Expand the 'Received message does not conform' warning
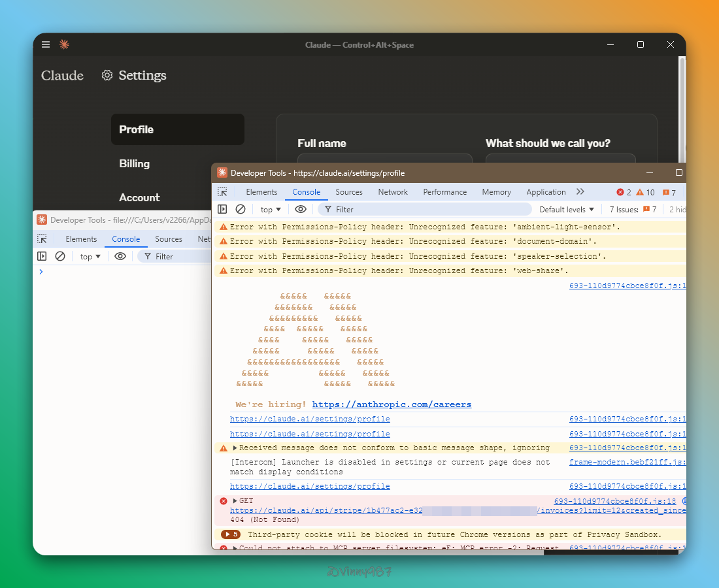Screen dimensions: 719x588 point(235,448)
